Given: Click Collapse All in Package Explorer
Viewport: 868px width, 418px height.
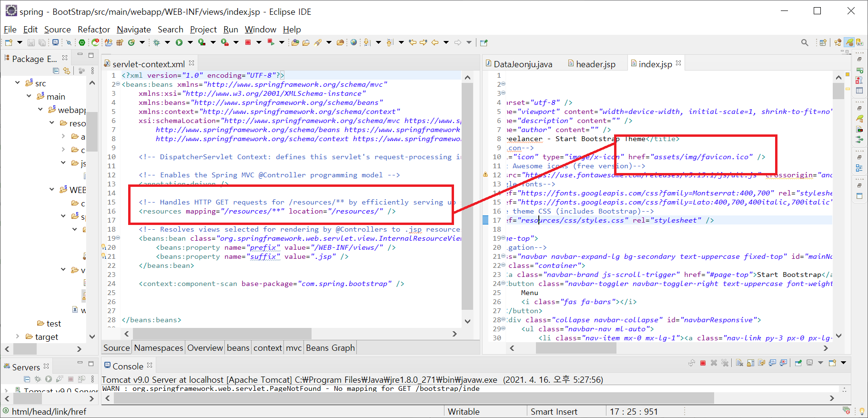Looking at the screenshot, I should point(56,71).
